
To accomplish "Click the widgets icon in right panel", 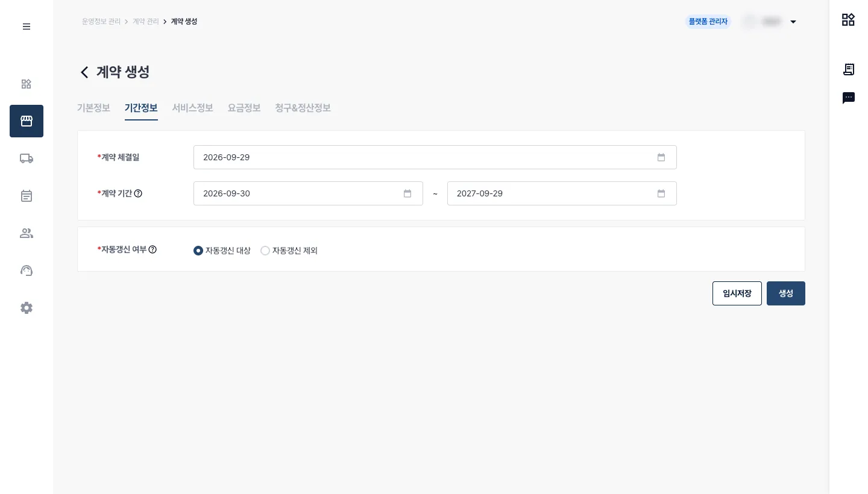I will pyautogui.click(x=849, y=20).
